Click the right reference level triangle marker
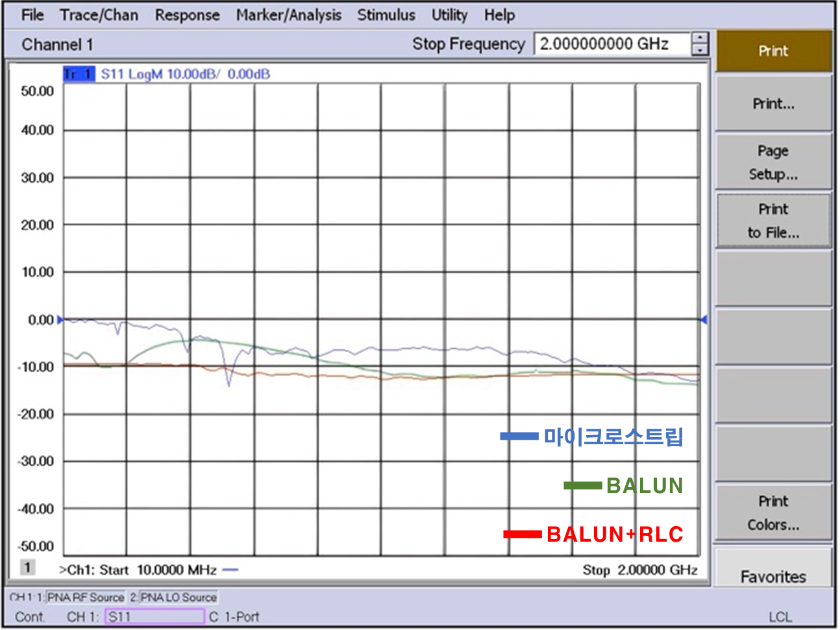Viewport: 840px width, 630px height. [704, 320]
